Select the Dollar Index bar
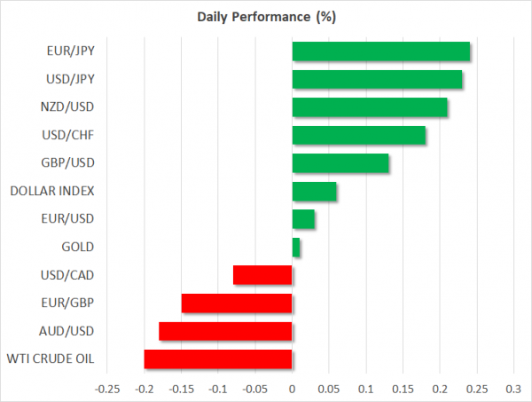532x402 pixels. [x=314, y=191]
